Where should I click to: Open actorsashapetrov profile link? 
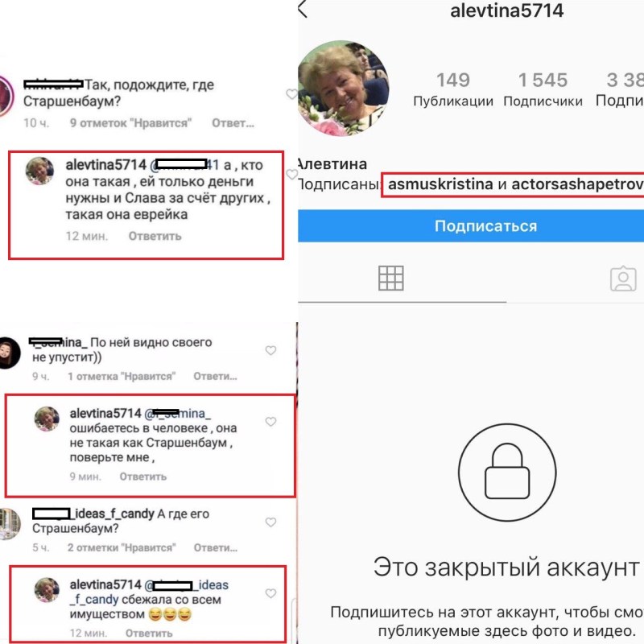[x=577, y=184]
